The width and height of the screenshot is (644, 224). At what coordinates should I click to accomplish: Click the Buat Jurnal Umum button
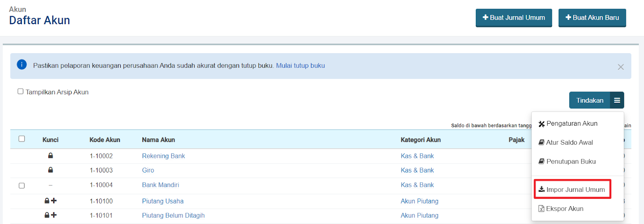(514, 18)
